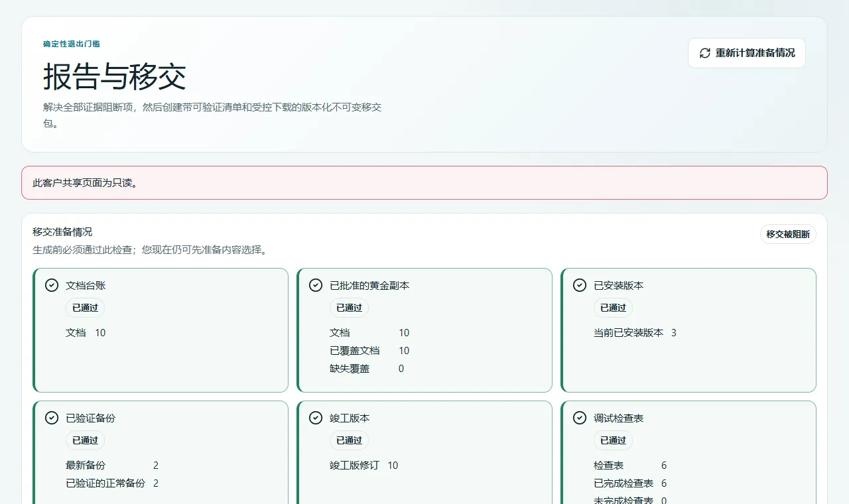Click the 已覆盖文档 row label
The image size is (849, 504).
355,351
